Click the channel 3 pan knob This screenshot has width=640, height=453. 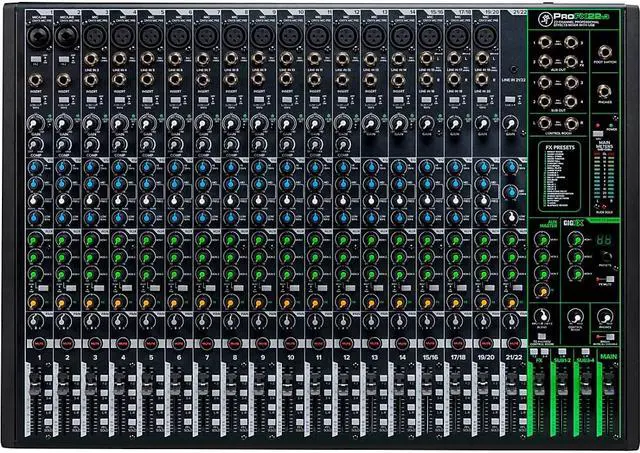(x=91, y=322)
